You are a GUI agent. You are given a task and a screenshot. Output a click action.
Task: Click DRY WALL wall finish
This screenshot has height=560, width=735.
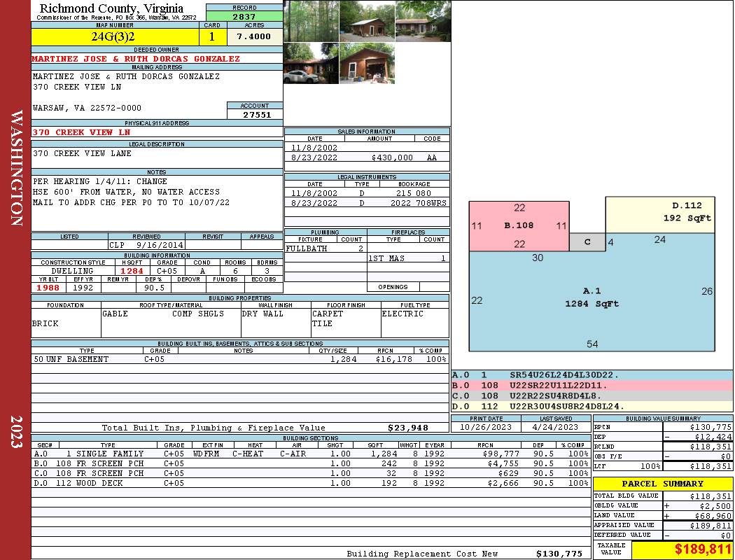[262, 314]
